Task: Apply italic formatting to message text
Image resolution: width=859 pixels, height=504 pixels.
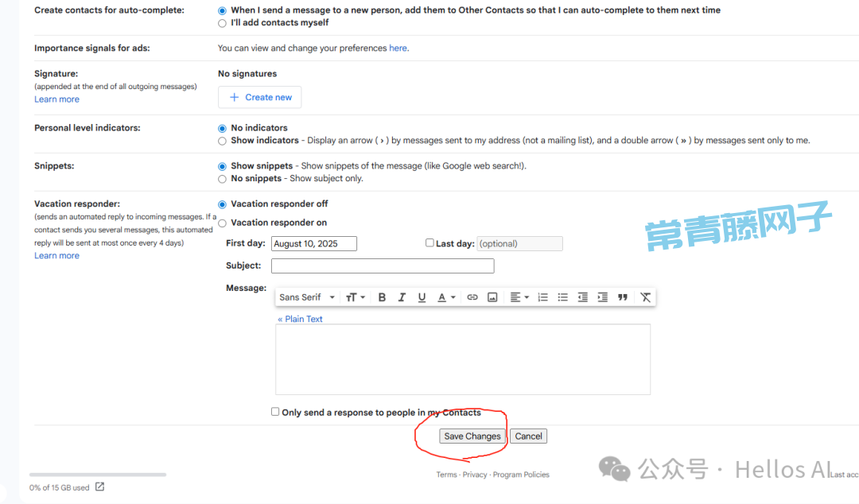Action: [x=402, y=297]
